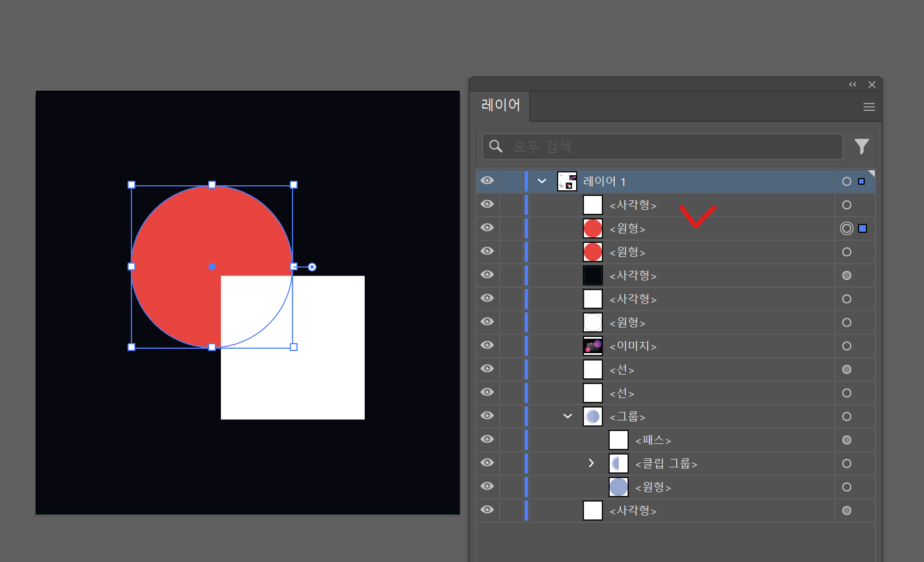924x562 pixels.
Task: Click the <이미지> row thumbnail
Action: [593, 346]
